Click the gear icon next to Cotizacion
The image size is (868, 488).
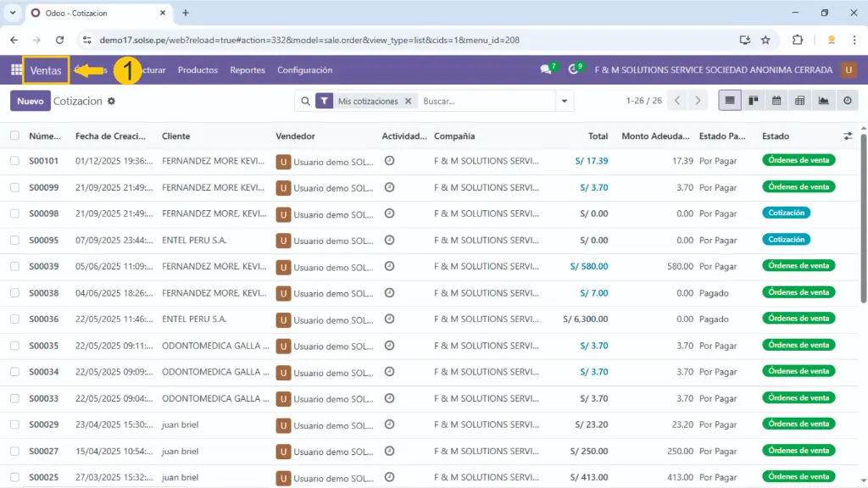click(x=111, y=101)
